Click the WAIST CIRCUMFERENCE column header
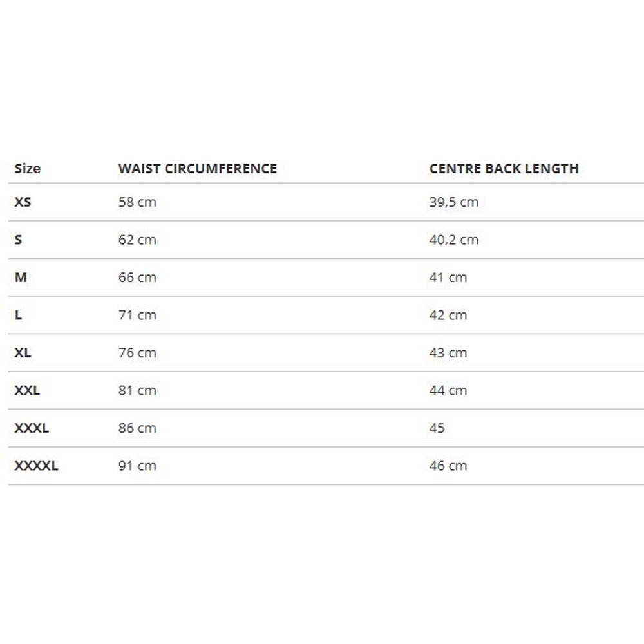Image resolution: width=644 pixels, height=644 pixels. (x=197, y=169)
